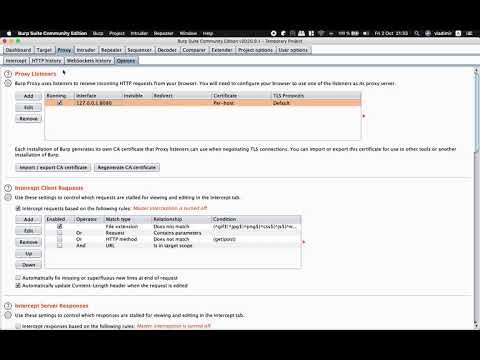Enable automatically fix missing new lines
Image resolution: width=480 pixels, height=360 pixels.
point(18,278)
